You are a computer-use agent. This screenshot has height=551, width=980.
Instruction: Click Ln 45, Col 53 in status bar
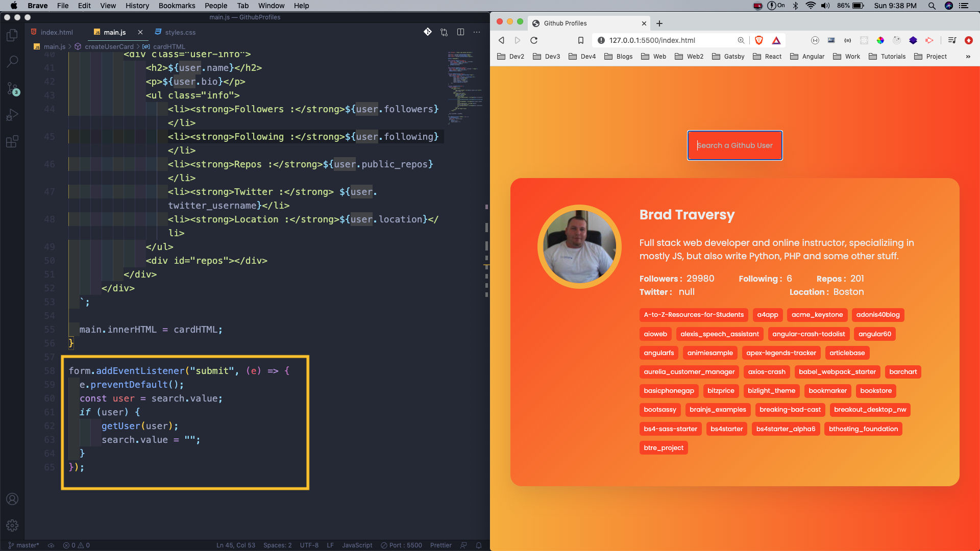(x=235, y=545)
